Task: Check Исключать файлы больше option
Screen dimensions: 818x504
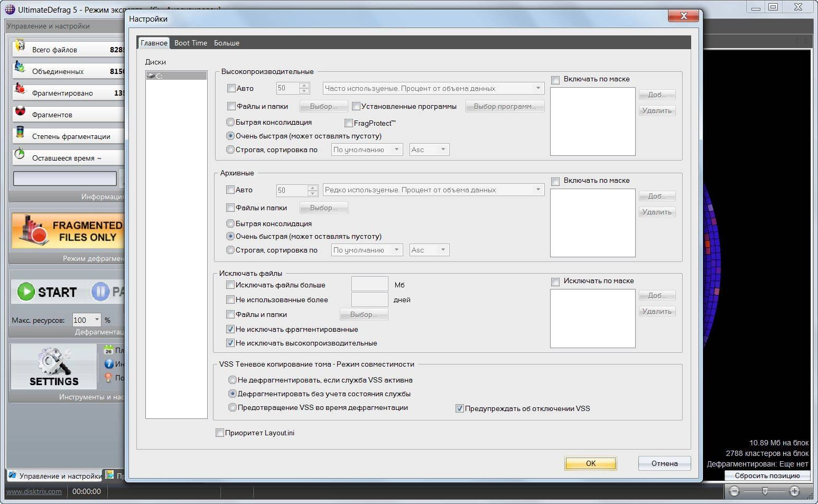Action: pos(230,285)
